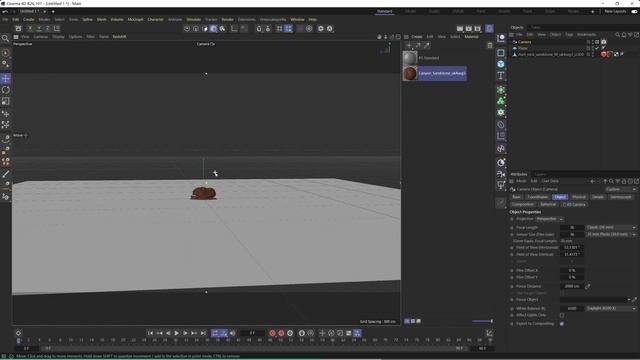Toggle Plane object visibility checkmark

click(597, 48)
